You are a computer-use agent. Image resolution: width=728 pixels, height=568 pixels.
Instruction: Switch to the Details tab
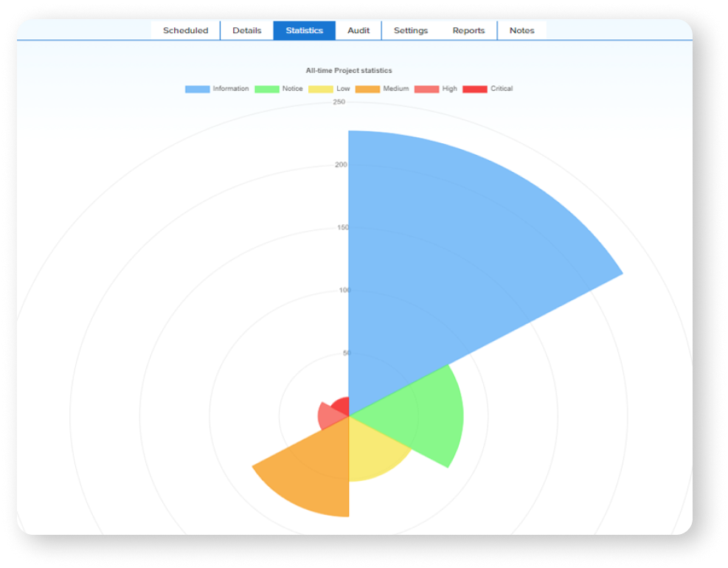(x=246, y=30)
